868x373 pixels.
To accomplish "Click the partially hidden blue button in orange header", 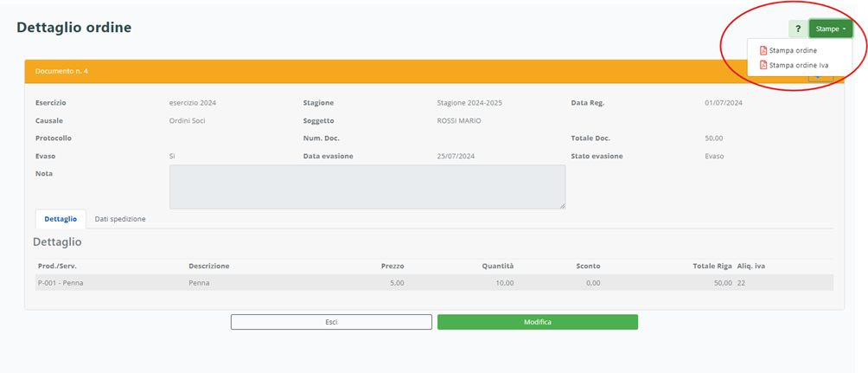I will (820, 78).
